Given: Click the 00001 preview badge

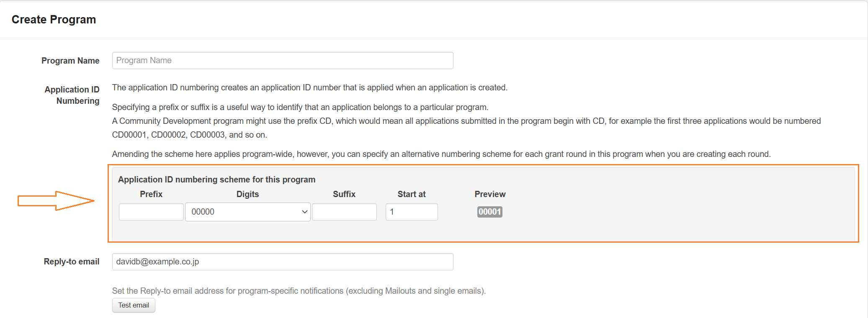Looking at the screenshot, I should pyautogui.click(x=489, y=212).
